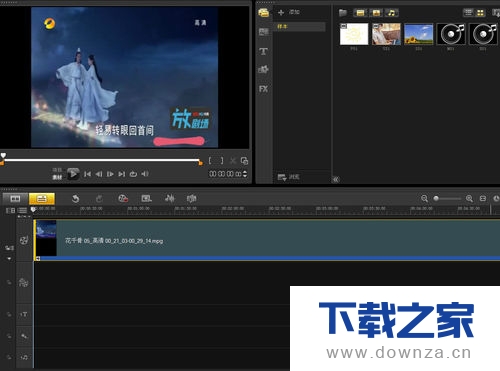Select the second music disc sample thumbnail

(483, 34)
